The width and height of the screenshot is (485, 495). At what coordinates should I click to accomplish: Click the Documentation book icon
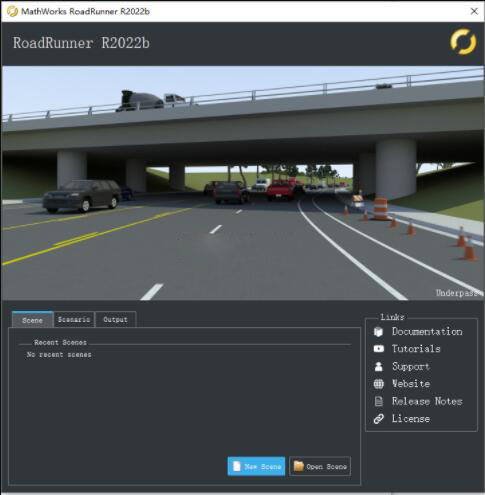tap(378, 332)
